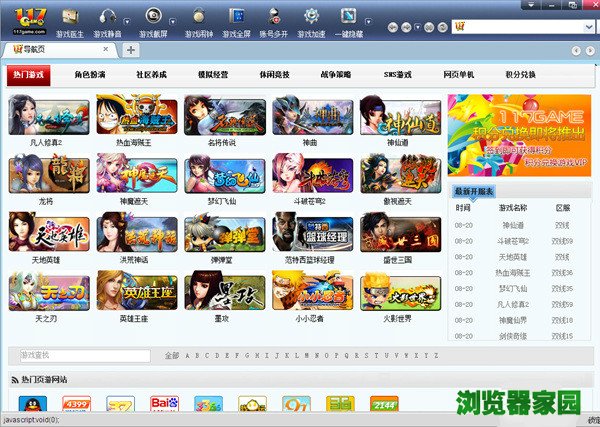
Task: Open the address bar dropdown
Action: pyautogui.click(x=589, y=27)
